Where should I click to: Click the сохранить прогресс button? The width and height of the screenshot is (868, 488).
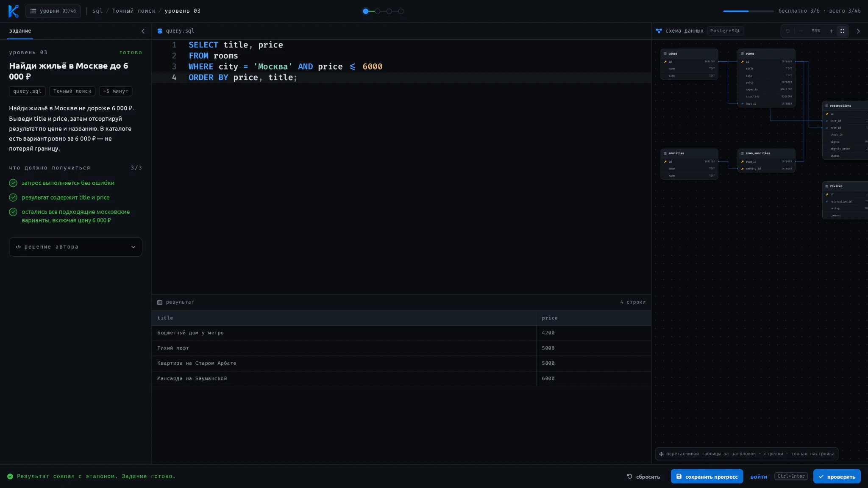click(707, 477)
